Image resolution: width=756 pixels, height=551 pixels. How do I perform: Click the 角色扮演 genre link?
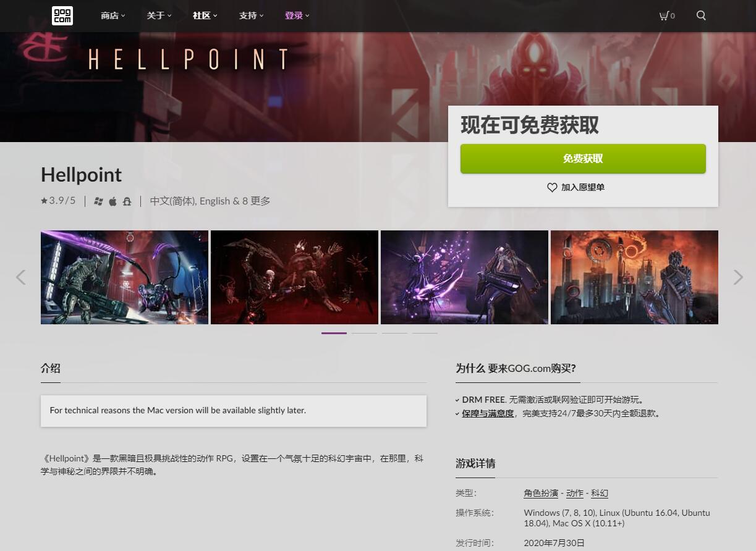[x=541, y=493]
